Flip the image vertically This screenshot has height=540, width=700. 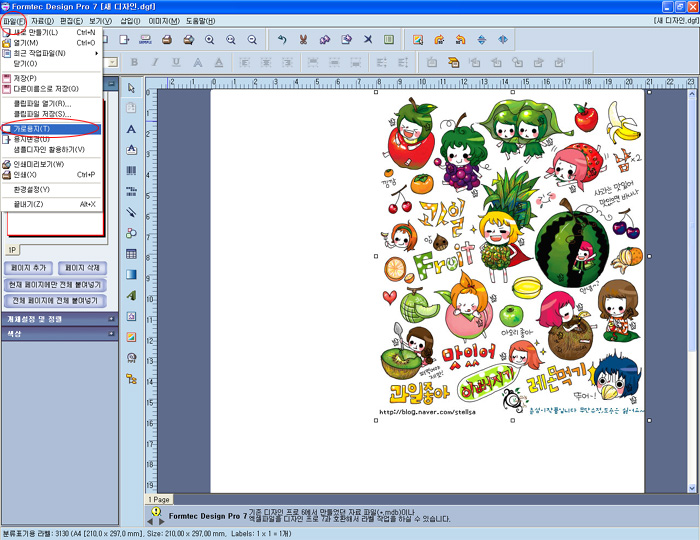[482, 40]
